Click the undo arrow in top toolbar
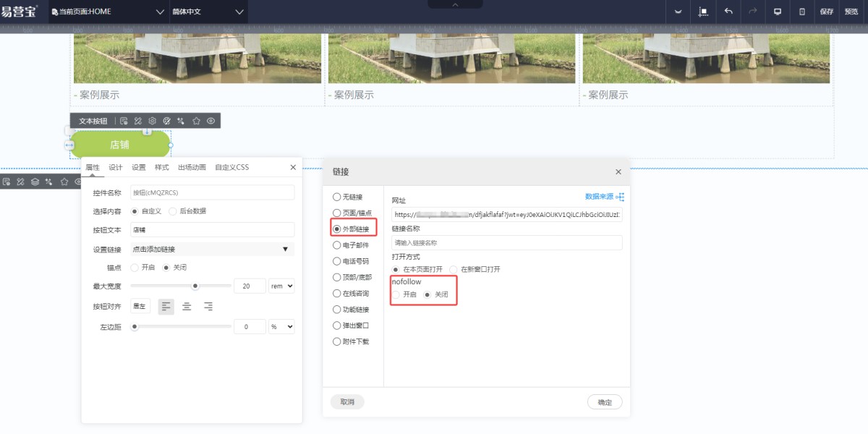 728,12
